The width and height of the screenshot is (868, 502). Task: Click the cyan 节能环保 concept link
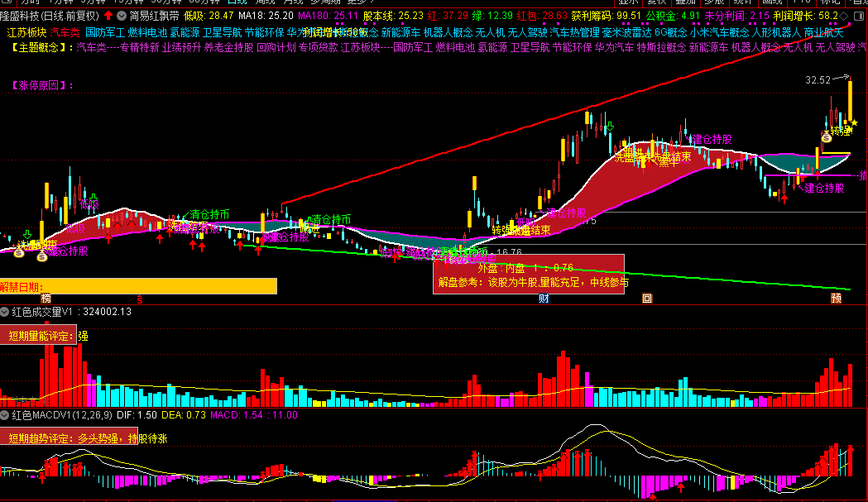click(265, 32)
